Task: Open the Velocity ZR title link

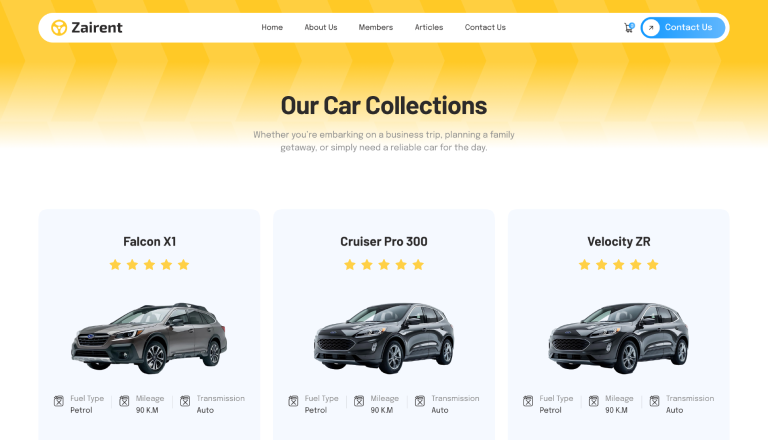Action: (619, 242)
